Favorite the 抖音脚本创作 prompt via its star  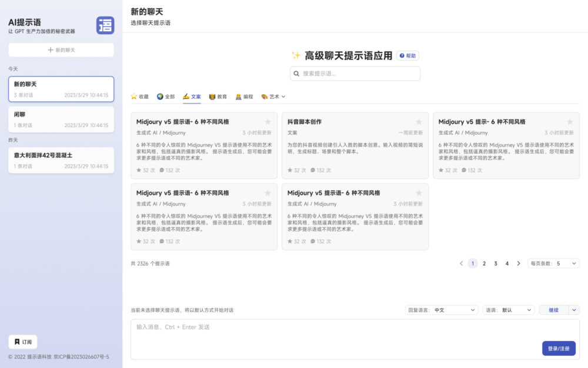click(x=419, y=121)
